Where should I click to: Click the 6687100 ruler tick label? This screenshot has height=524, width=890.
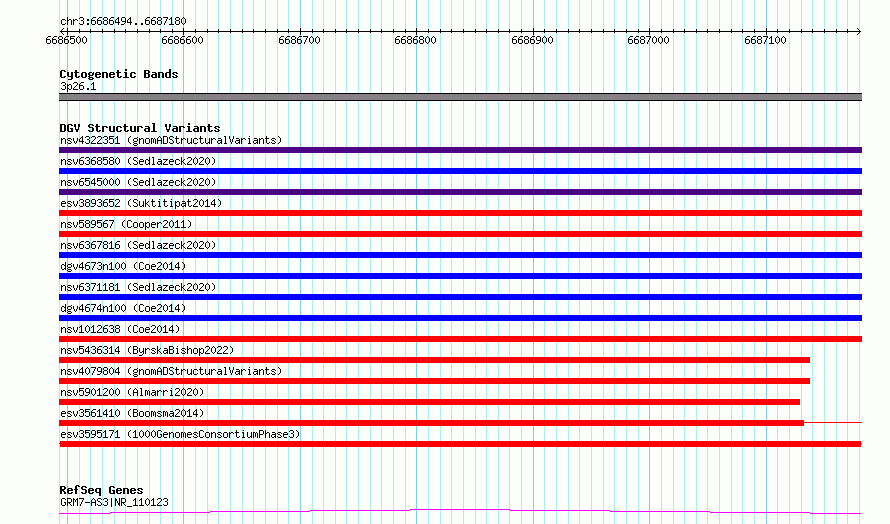coord(765,40)
